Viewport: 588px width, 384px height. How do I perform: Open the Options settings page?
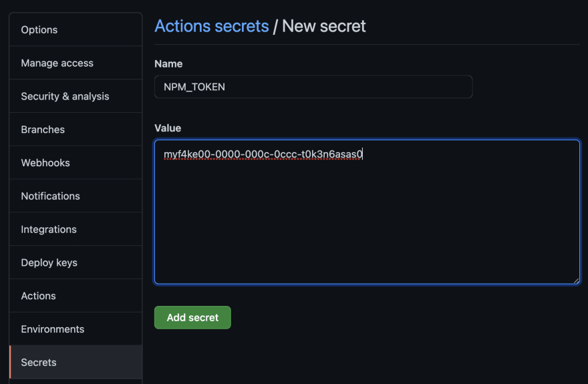click(x=39, y=30)
